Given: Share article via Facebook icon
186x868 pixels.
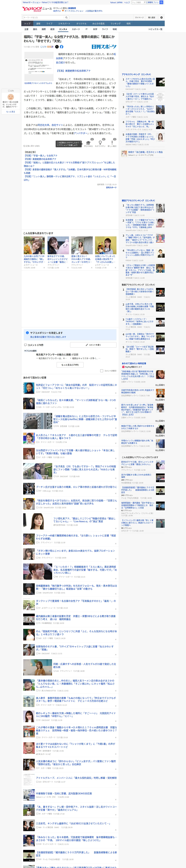Looking at the screenshot, I should click(x=61, y=47).
